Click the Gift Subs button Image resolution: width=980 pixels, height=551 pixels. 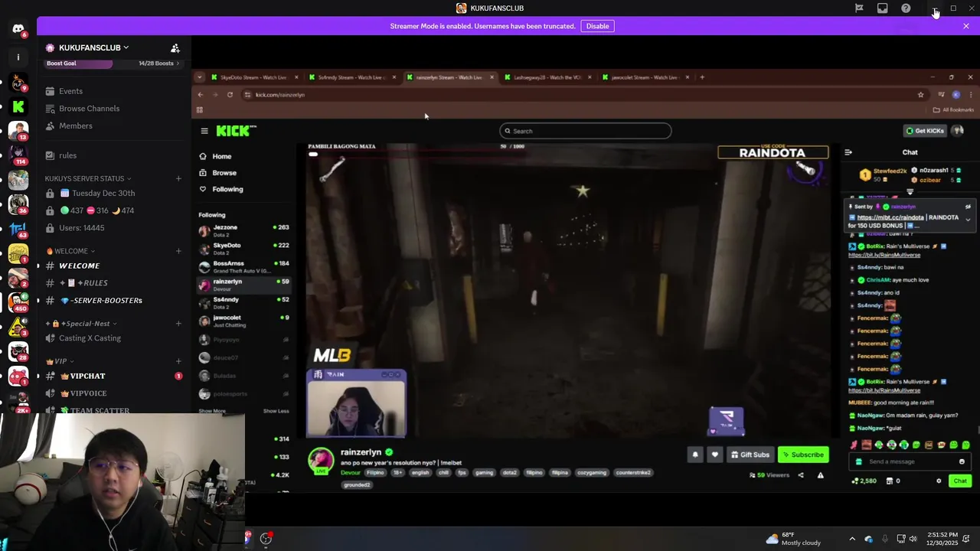750,455
